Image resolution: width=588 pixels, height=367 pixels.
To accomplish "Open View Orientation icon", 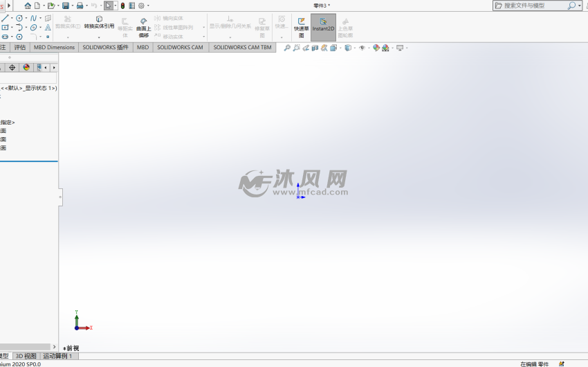I will (333, 48).
